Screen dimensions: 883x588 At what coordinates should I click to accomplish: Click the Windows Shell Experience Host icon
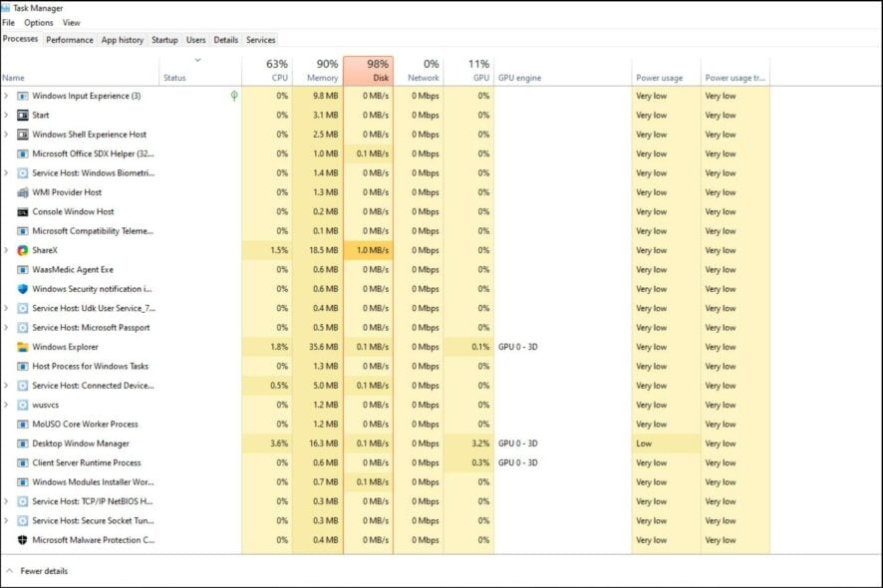click(23, 135)
